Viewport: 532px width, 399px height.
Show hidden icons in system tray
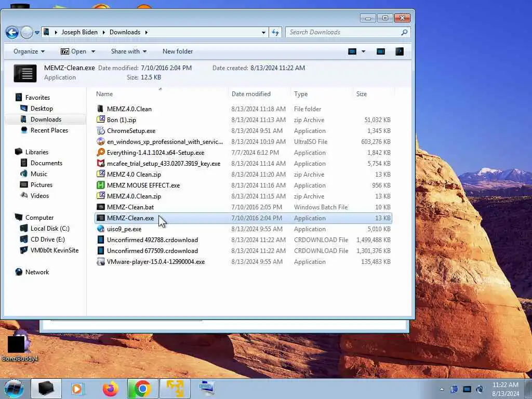point(442,389)
